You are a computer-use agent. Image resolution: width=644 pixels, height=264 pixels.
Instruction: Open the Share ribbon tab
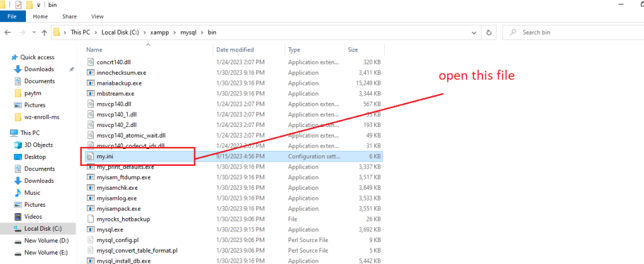69,16
